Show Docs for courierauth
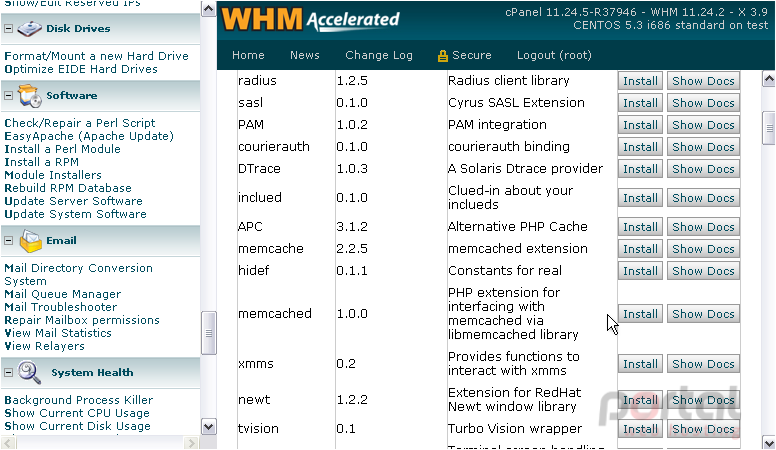The image size is (776, 450). point(703,147)
